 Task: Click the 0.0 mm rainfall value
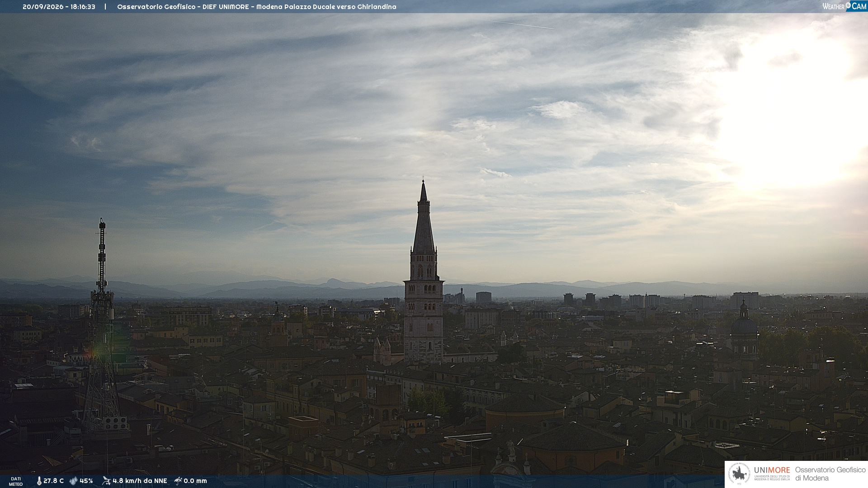click(x=195, y=481)
